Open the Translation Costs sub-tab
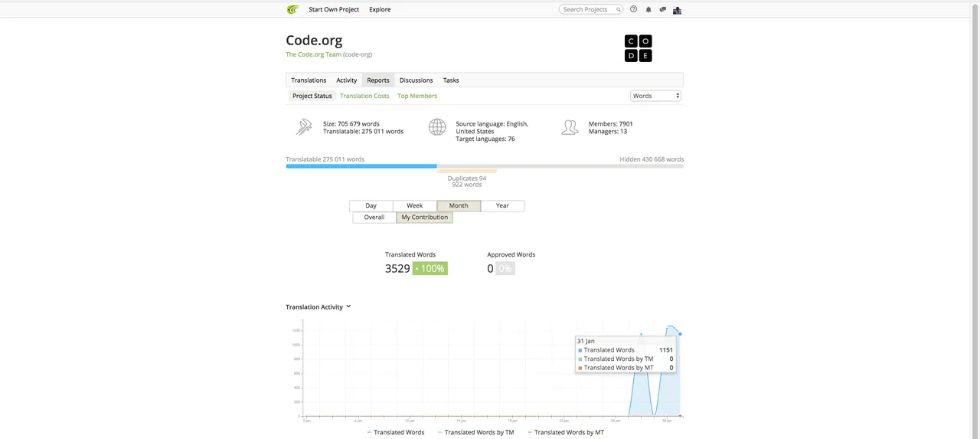 coord(364,97)
